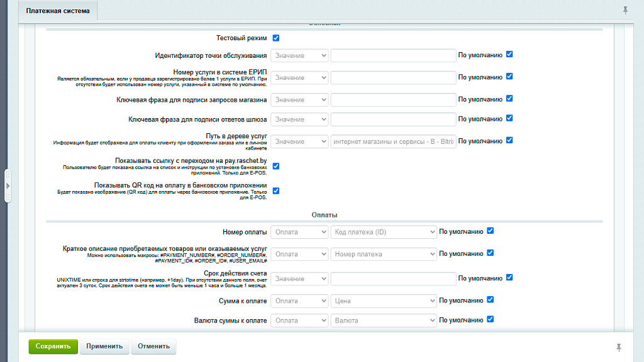The image size is (644, 362).
Task: Uncheck По умолчанию for Идентификатор точки обслуживания
Action: click(509, 55)
